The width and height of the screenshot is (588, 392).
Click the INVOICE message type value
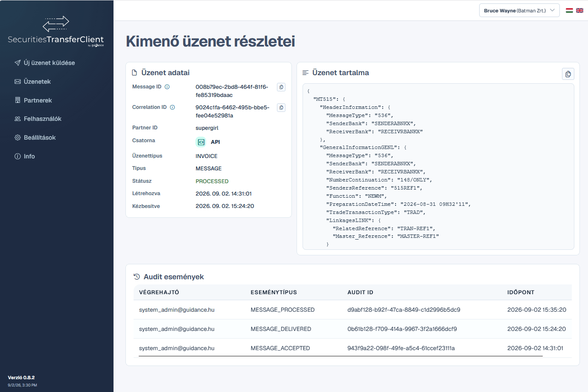[x=207, y=156]
